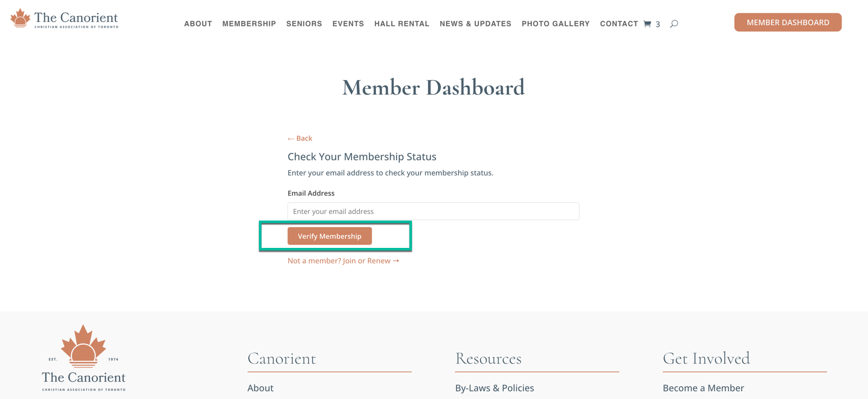868x399 pixels.
Task: Open the About menu item
Action: (198, 24)
